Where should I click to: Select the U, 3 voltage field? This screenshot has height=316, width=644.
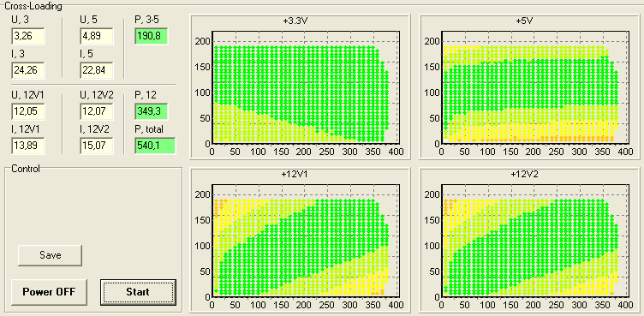[x=28, y=36]
